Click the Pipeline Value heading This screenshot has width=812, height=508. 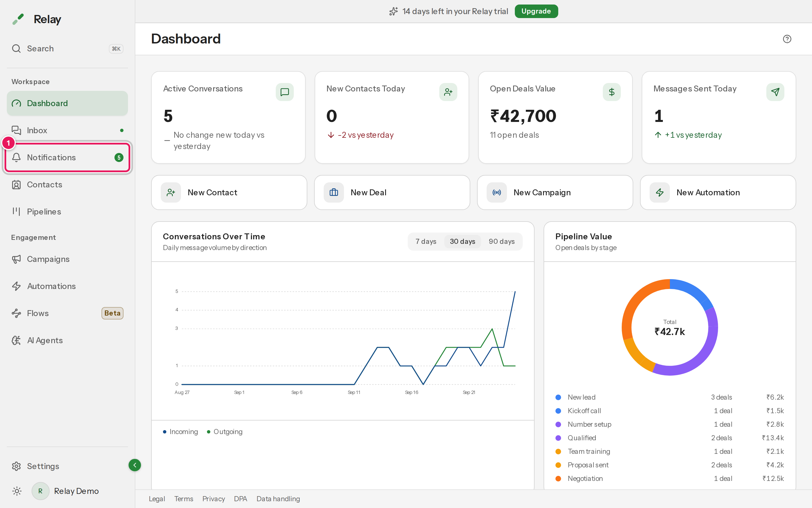(584, 237)
